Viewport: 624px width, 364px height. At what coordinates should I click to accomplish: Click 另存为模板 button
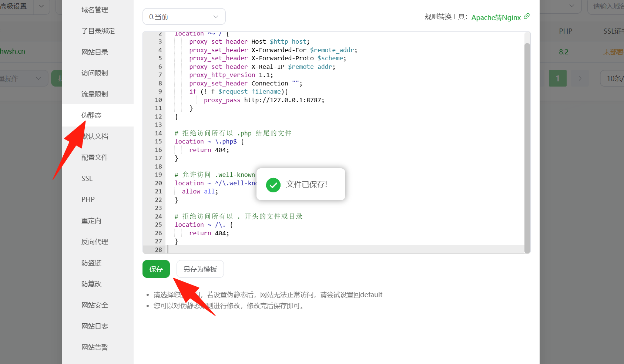tap(200, 269)
